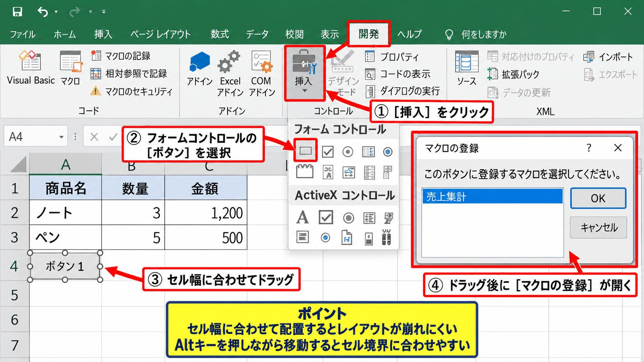Toggle 相対参照で記録 option
Screen dimensions: 644x362
(128, 73)
